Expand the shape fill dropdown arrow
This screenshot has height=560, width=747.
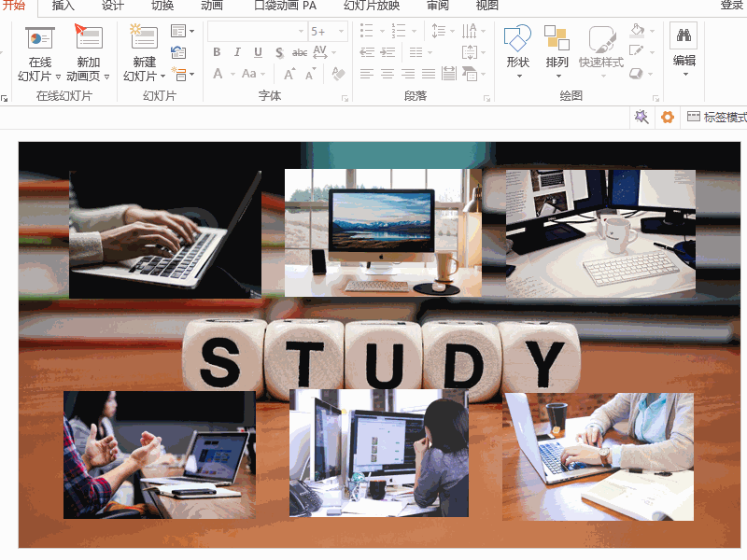(652, 31)
